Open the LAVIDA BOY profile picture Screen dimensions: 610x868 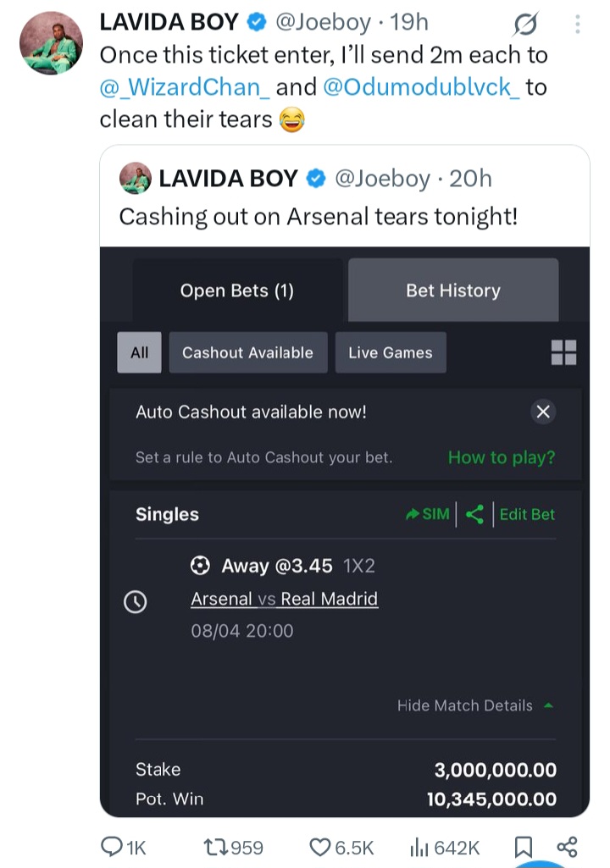(51, 43)
